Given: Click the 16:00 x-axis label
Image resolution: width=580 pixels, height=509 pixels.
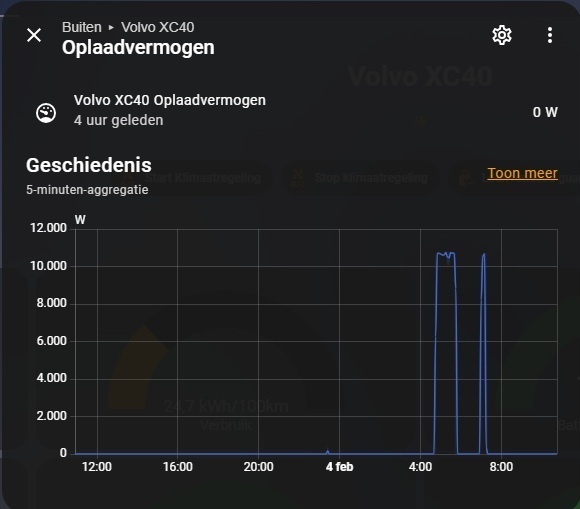Looking at the screenshot, I should 178,467.
